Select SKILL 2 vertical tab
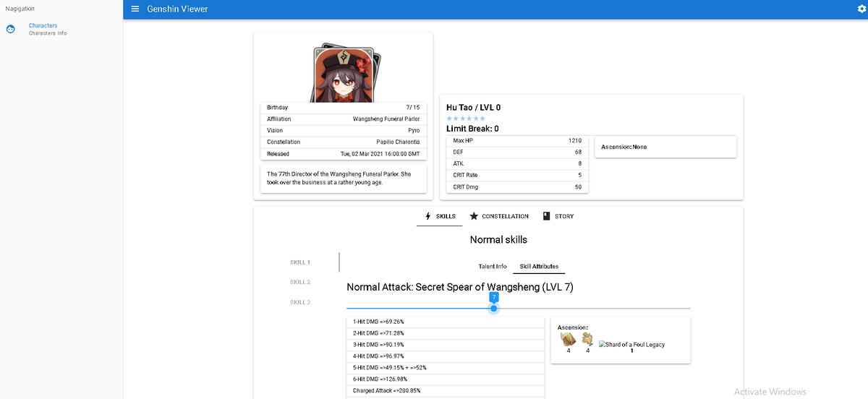Image resolution: width=868 pixels, height=399 pixels. click(300, 282)
